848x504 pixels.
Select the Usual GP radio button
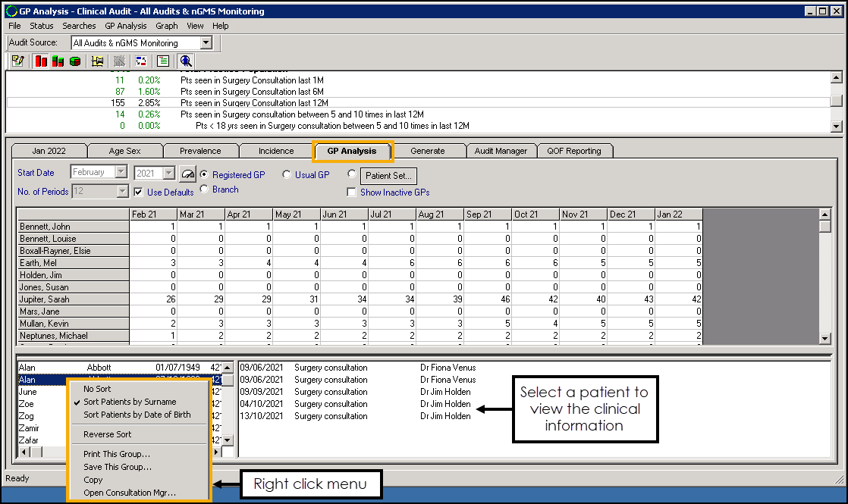click(287, 175)
